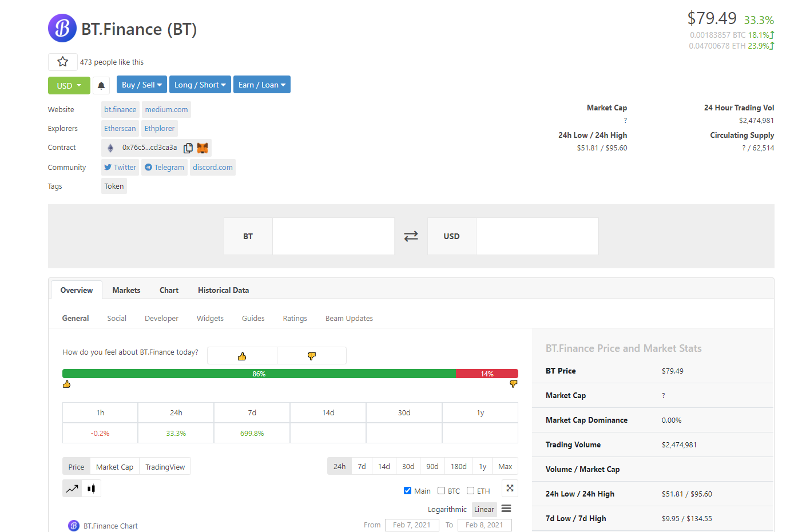
Task: Select the Guides sub-tab
Action: pos(253,318)
